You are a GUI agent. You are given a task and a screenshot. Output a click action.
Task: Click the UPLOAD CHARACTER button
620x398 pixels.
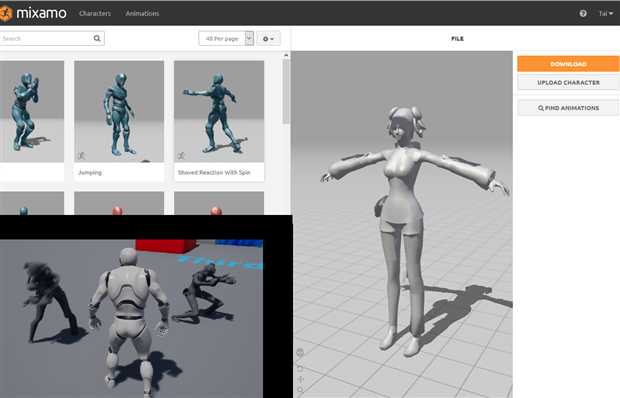pyautogui.click(x=568, y=83)
